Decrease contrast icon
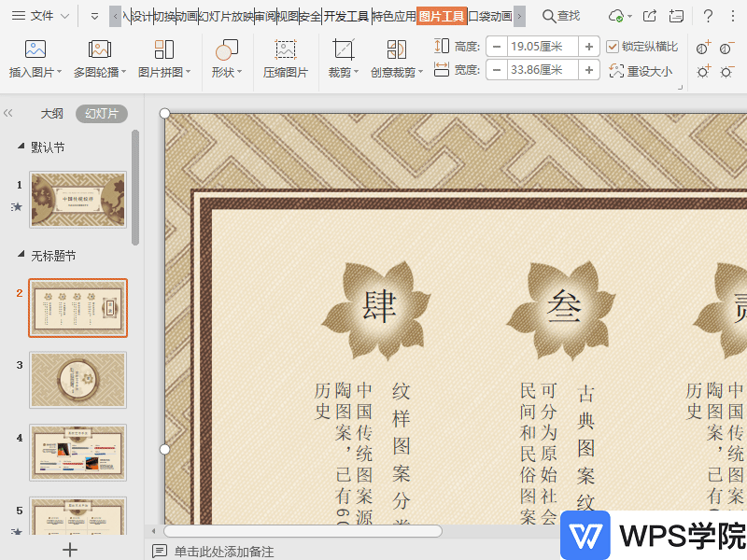 coord(726,48)
